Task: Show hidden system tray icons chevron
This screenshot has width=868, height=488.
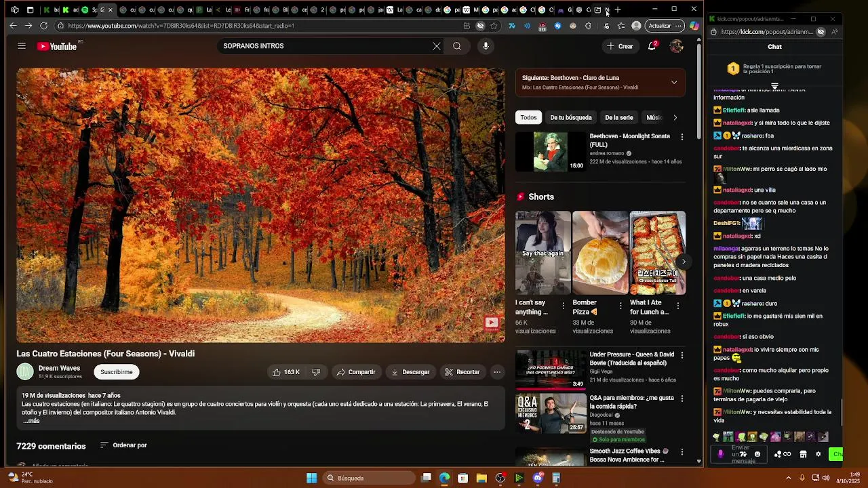Action: [x=788, y=478]
